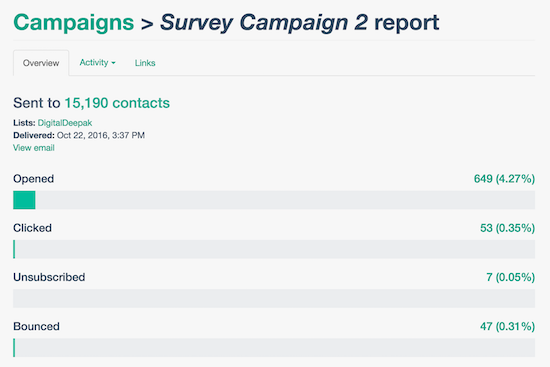Expand the Activity dropdown tab

click(97, 62)
